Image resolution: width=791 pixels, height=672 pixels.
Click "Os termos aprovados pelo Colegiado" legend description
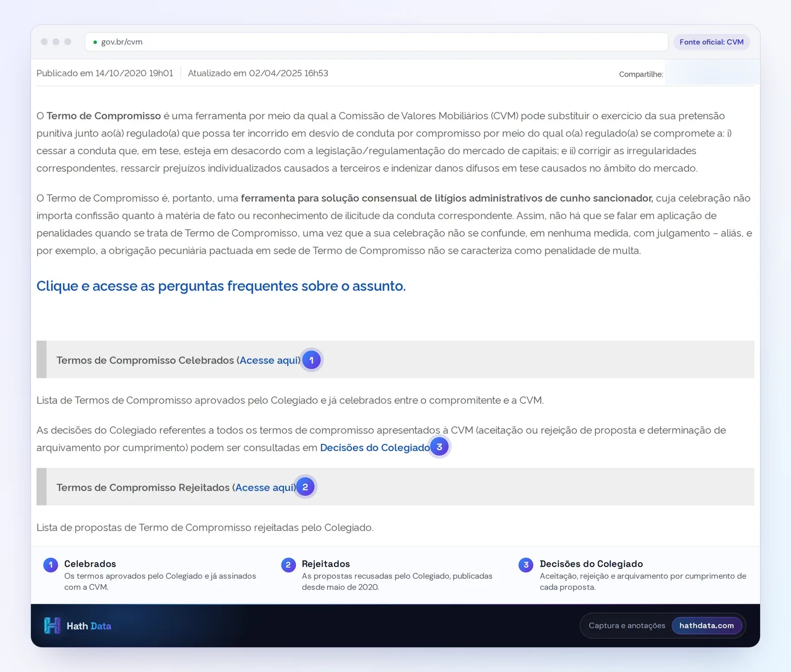(160, 582)
